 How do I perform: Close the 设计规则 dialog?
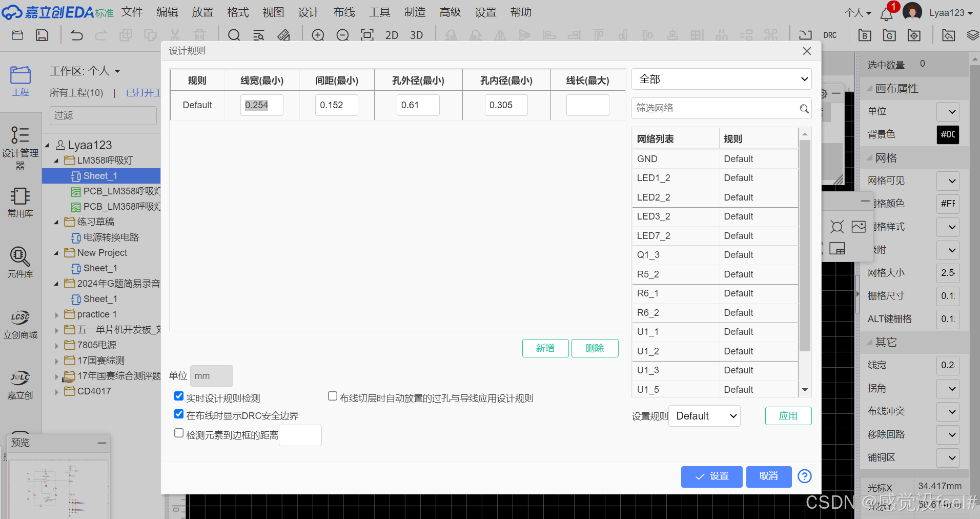pyautogui.click(x=807, y=51)
